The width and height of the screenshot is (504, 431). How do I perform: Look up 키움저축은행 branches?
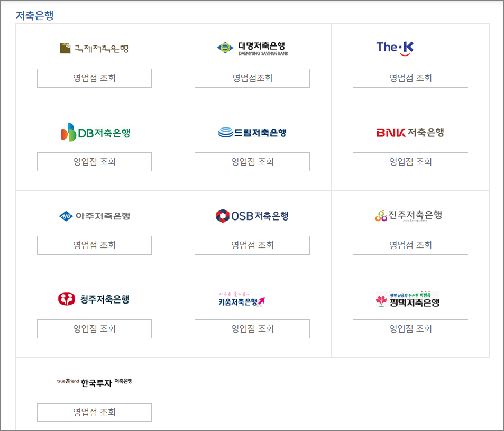[252, 329]
